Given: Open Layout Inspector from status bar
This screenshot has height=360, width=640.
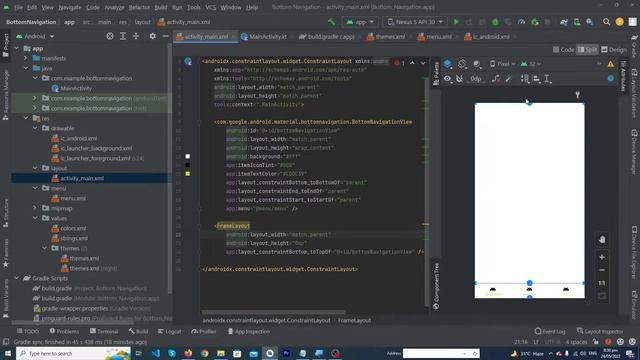Looking at the screenshot, I should pos(600,331).
